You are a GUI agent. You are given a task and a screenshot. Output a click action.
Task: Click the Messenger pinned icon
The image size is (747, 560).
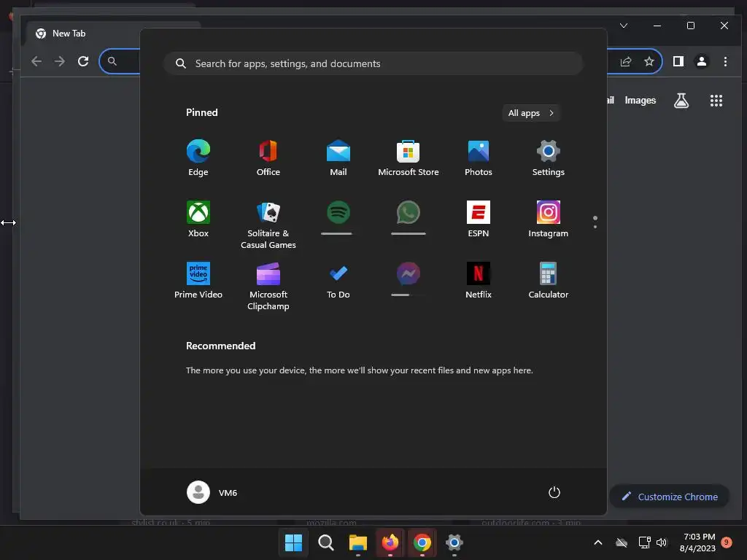click(409, 273)
